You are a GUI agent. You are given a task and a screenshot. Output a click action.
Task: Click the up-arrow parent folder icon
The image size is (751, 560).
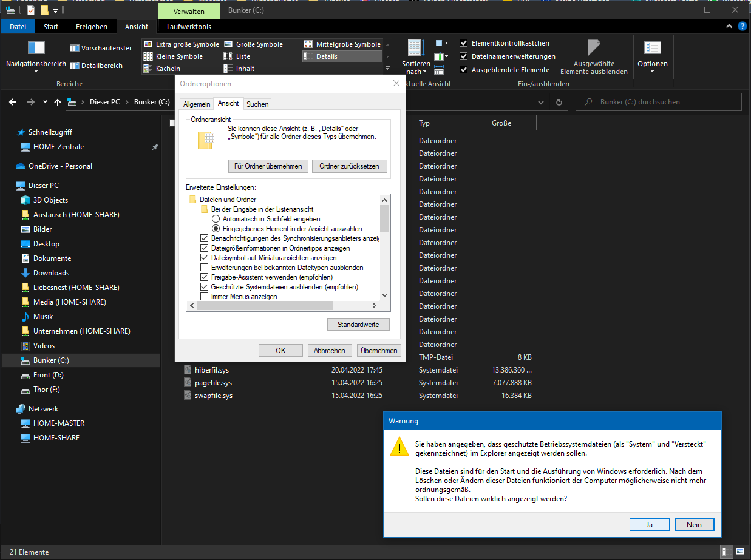58,102
